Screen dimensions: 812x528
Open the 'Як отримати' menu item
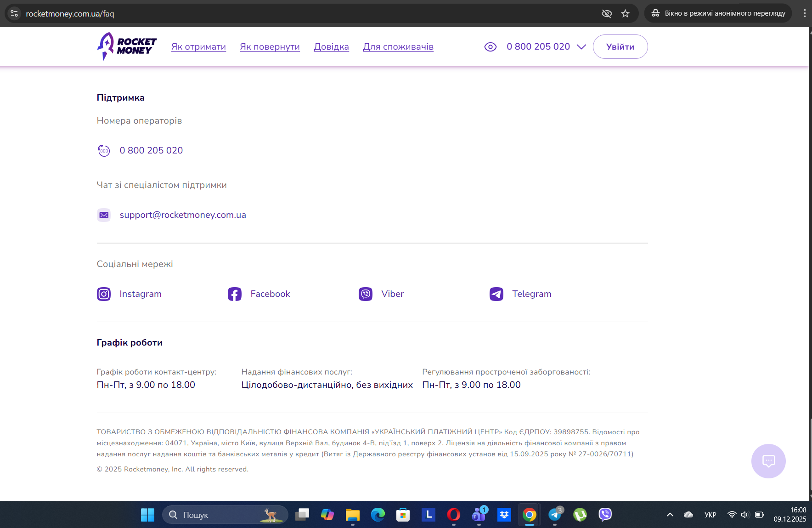coord(198,47)
